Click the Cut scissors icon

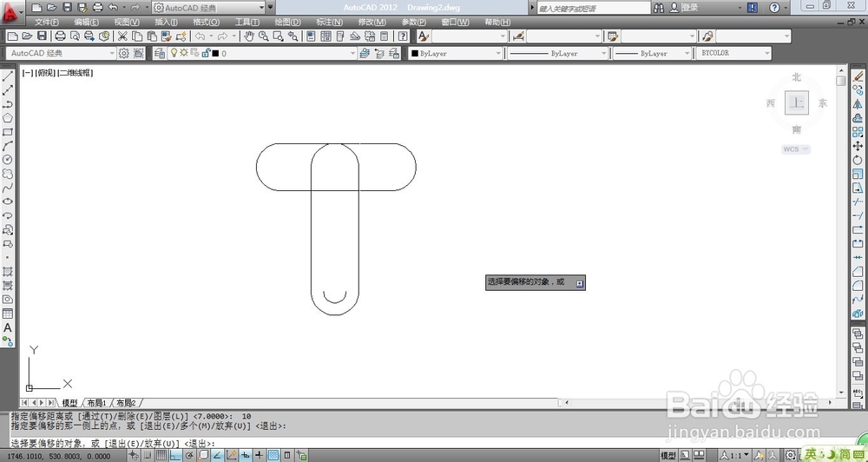pyautogui.click(x=122, y=36)
